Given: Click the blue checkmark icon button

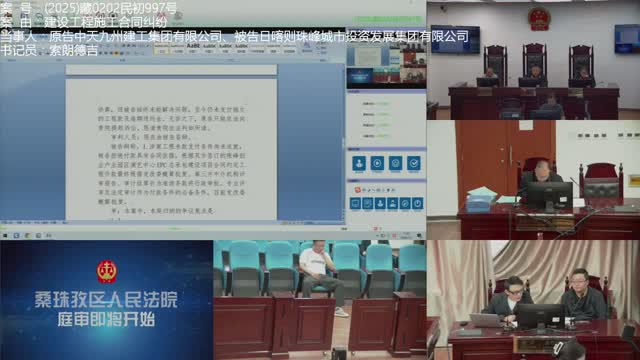Looking at the screenshot, I should [413, 163].
